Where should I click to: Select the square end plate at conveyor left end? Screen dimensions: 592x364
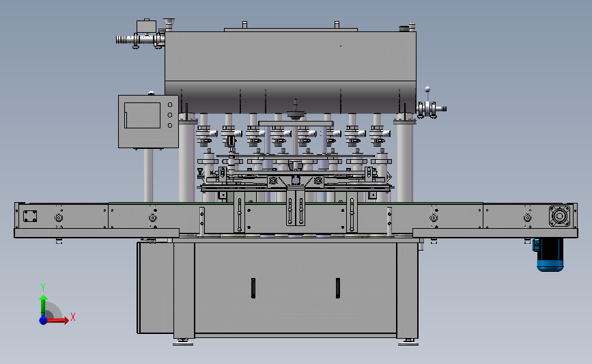coord(30,216)
